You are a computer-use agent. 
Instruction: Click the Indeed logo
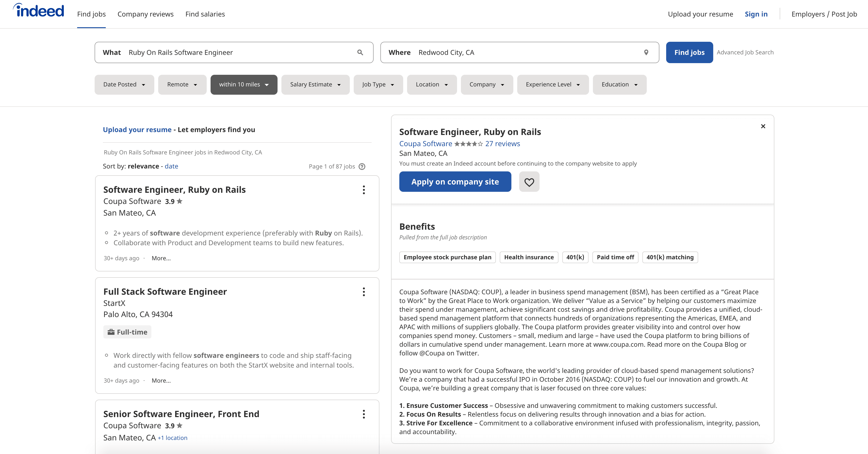(x=38, y=11)
